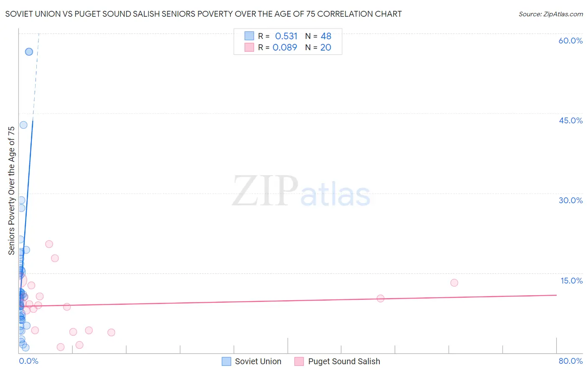Select the Soviet Union legend label

pyautogui.click(x=258, y=361)
